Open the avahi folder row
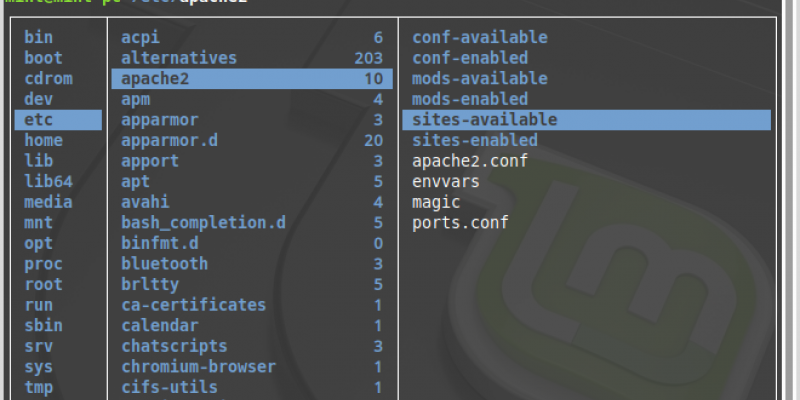Viewport: 800px width, 400px height. (x=252, y=202)
